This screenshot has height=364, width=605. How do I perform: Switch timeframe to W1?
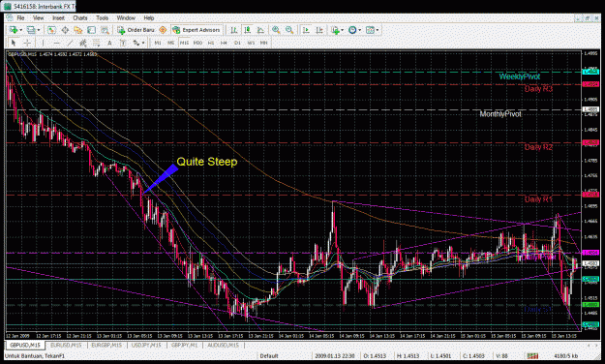pyautogui.click(x=251, y=43)
